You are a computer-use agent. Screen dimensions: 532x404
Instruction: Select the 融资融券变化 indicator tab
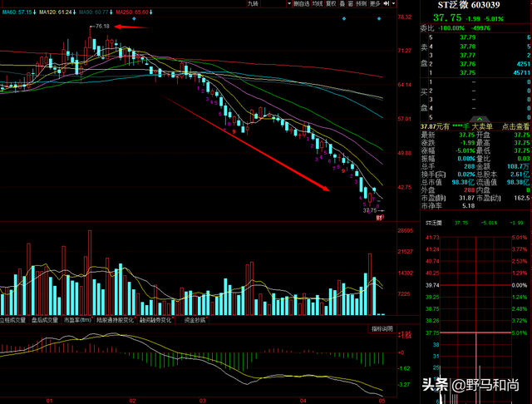[x=155, y=319]
